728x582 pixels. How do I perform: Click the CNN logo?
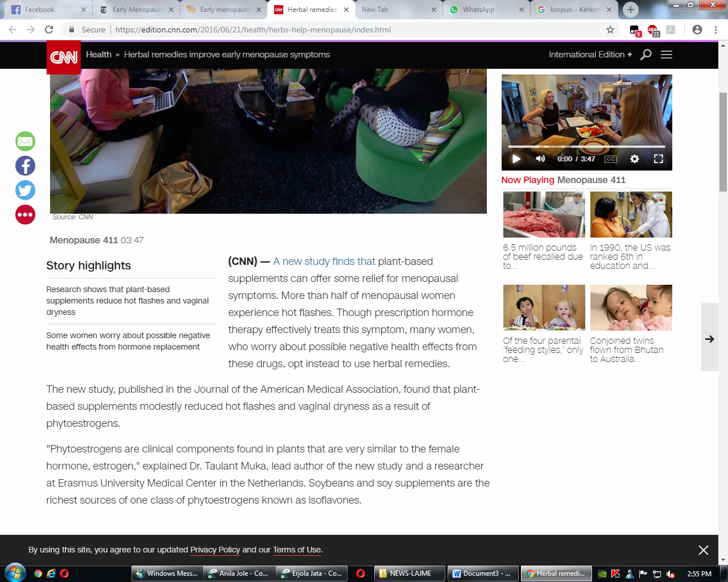tap(64, 57)
